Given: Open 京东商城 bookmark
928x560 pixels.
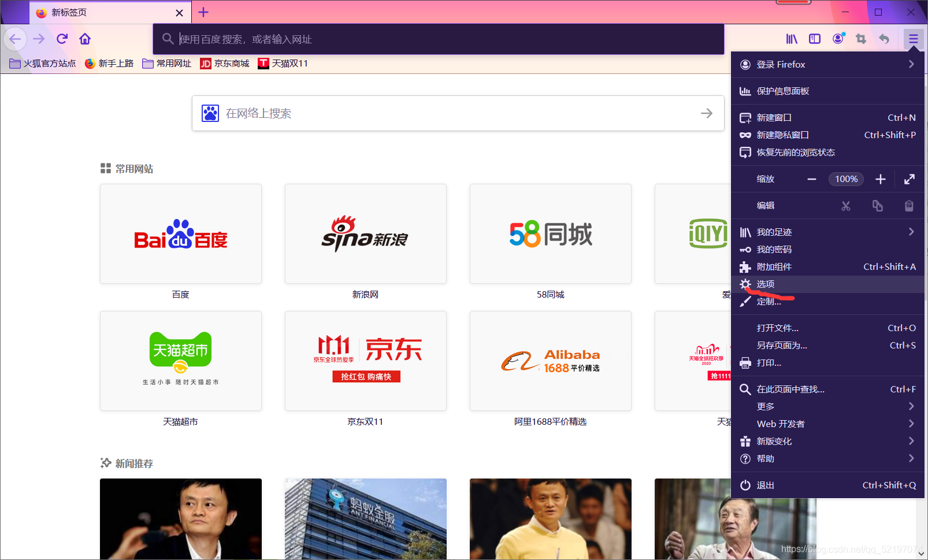Looking at the screenshot, I should [225, 64].
